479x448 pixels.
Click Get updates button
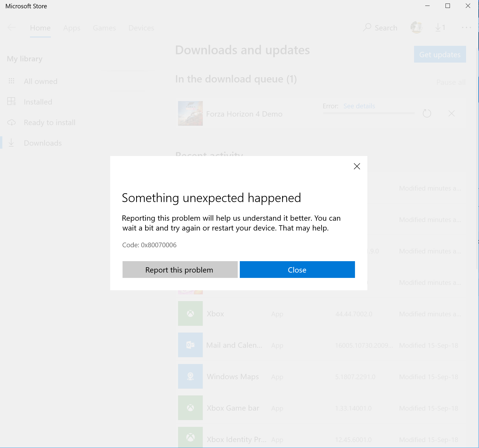[440, 54]
